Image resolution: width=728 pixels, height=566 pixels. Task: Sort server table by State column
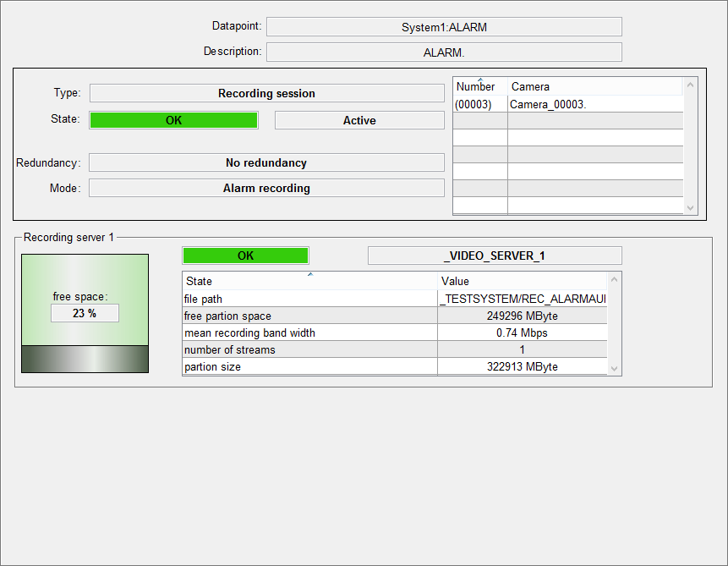click(x=309, y=281)
